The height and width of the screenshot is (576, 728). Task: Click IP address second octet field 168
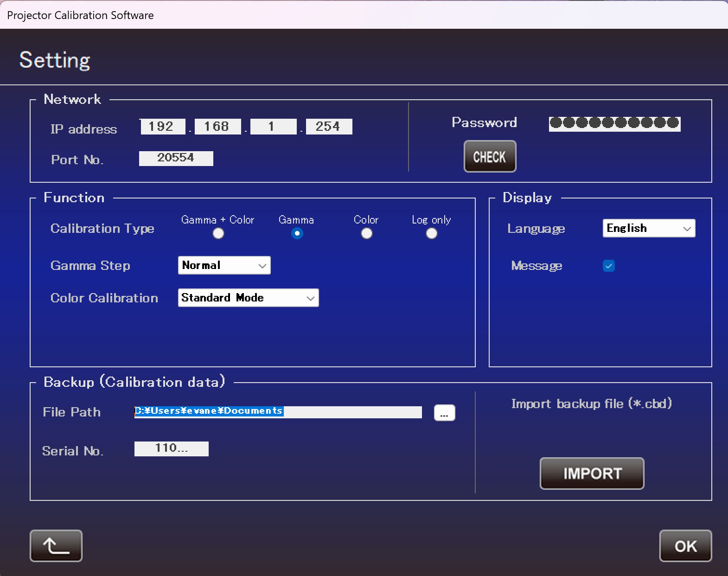[x=217, y=127]
